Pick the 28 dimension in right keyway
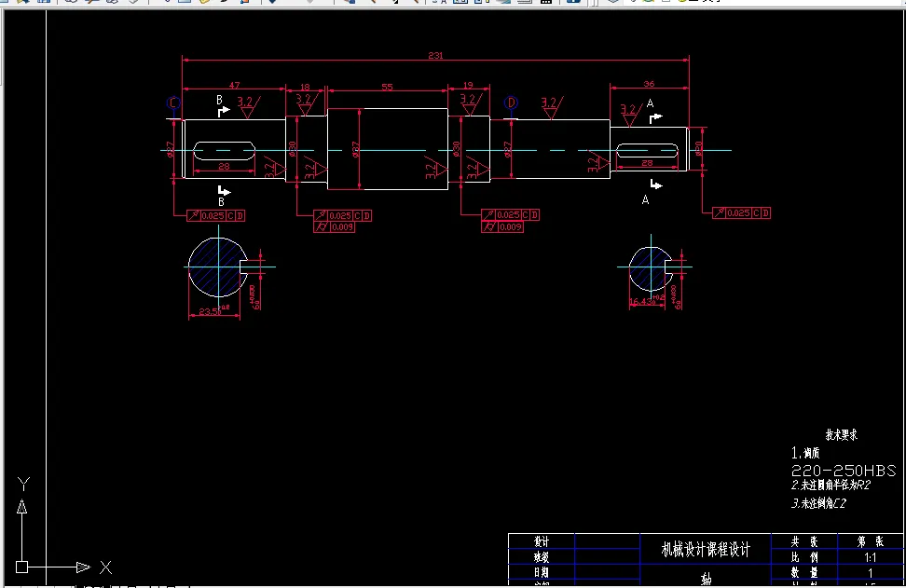 point(647,163)
